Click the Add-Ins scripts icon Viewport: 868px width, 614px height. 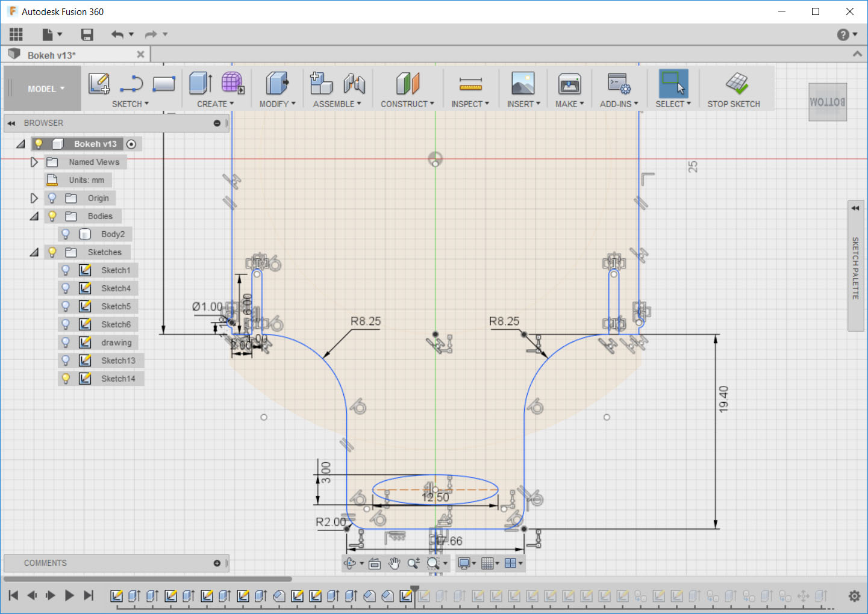click(x=619, y=84)
